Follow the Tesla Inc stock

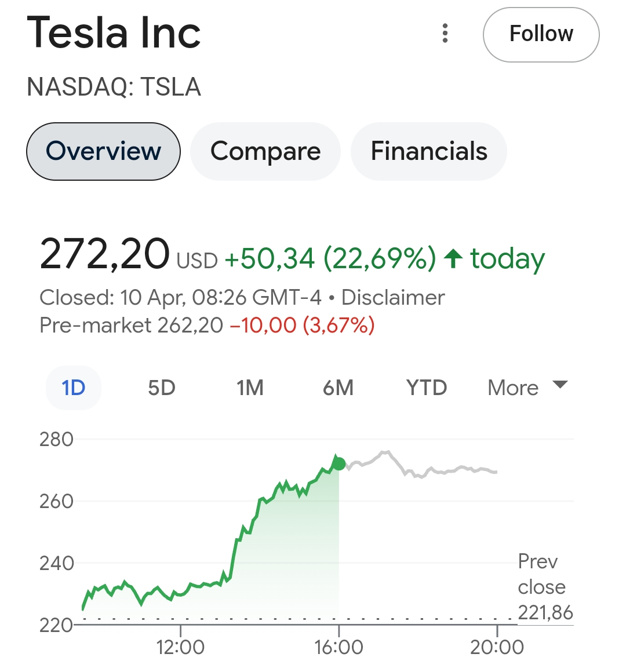pos(541,34)
